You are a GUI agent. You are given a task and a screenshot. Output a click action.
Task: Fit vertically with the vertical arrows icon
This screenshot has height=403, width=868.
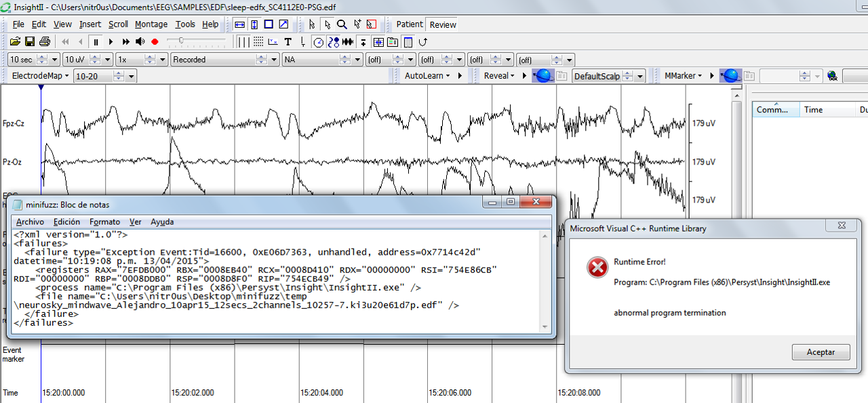[x=254, y=24]
